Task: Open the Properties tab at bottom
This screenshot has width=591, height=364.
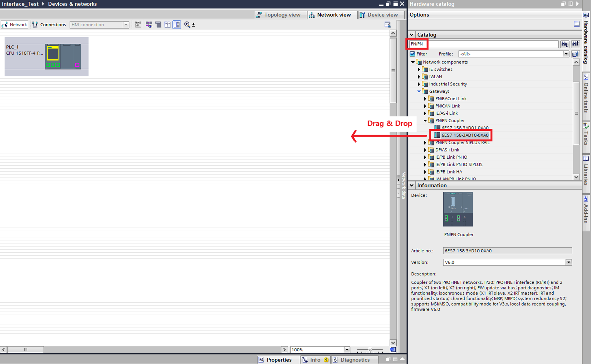Action: tap(275, 360)
